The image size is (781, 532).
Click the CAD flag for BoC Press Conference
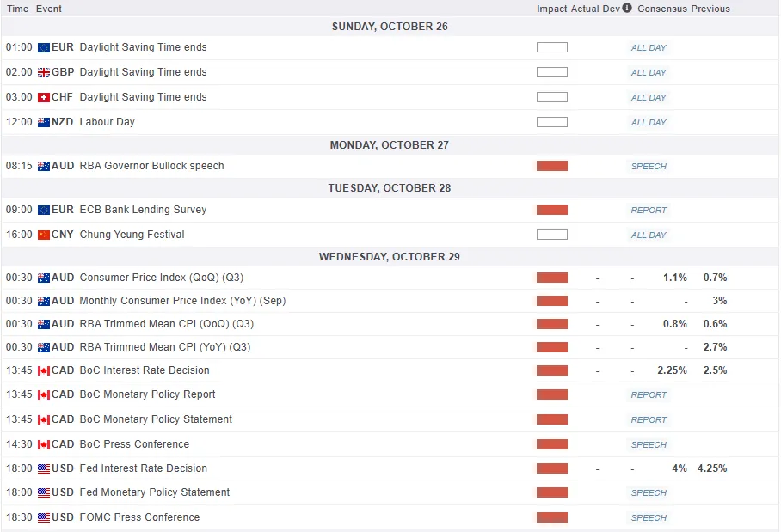click(44, 444)
